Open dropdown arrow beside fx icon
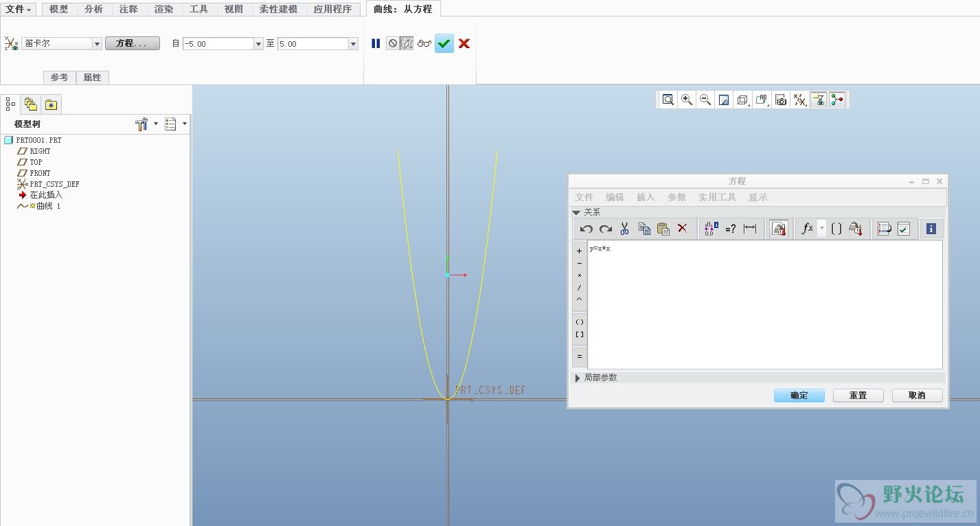 click(x=821, y=229)
